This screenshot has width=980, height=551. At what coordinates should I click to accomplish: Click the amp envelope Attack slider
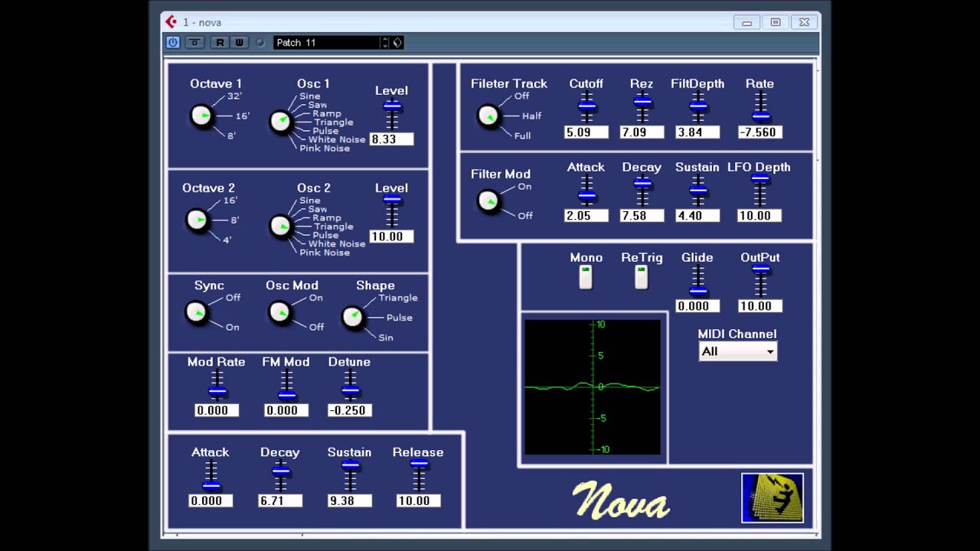pyautogui.click(x=211, y=475)
